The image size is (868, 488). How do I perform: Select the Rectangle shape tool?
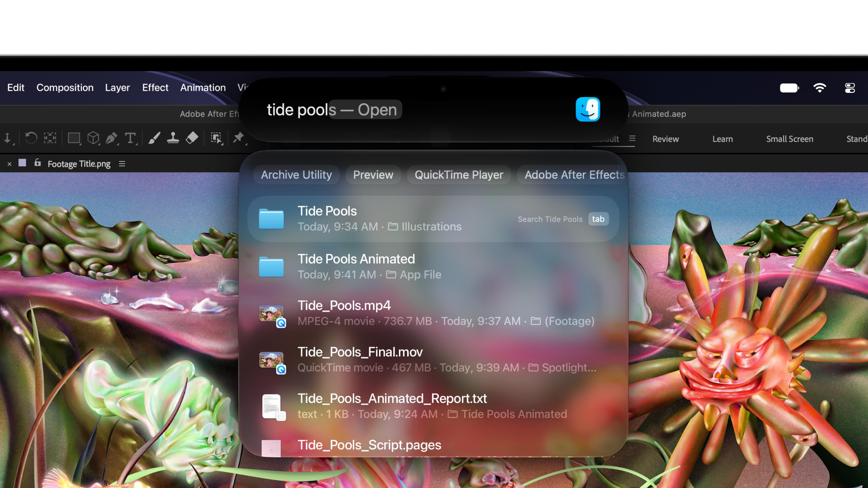tap(74, 138)
